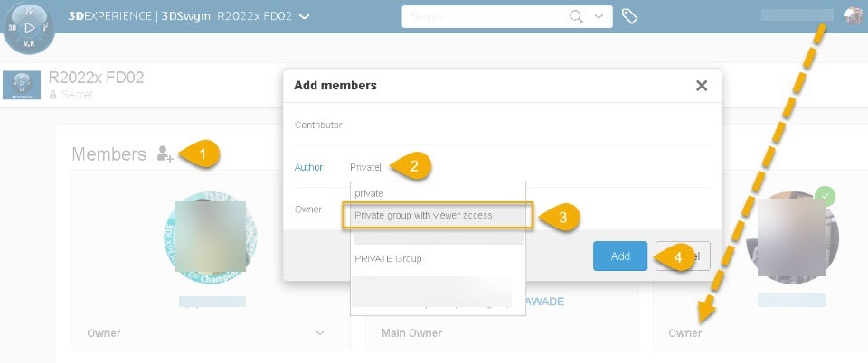
Task: Click the top Search box
Action: [x=484, y=16]
